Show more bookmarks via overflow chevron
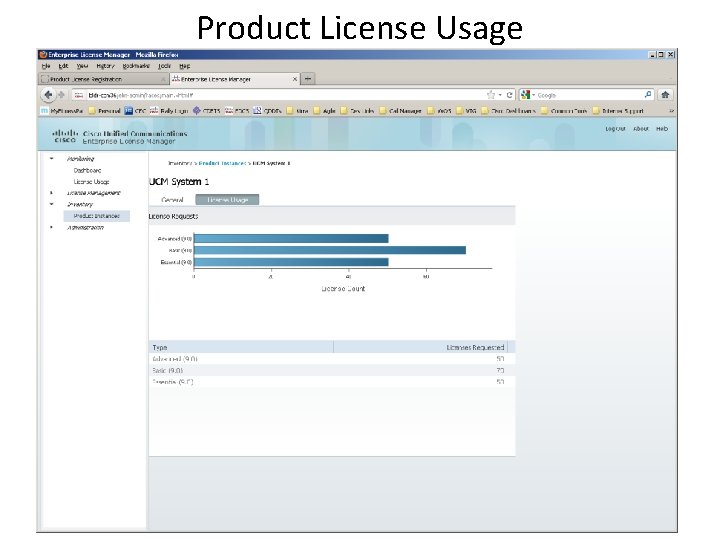The height and width of the screenshot is (540, 720). (671, 111)
